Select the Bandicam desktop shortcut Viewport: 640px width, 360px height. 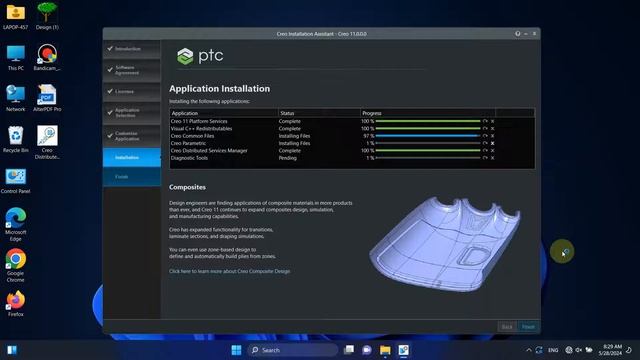coord(47,58)
